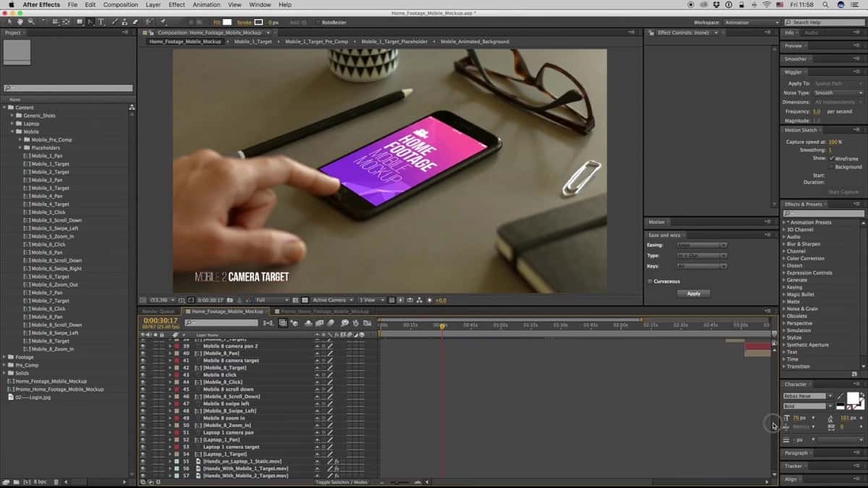Switch to the Render Queue tab
Screen dimensions: 868x488
(158, 312)
